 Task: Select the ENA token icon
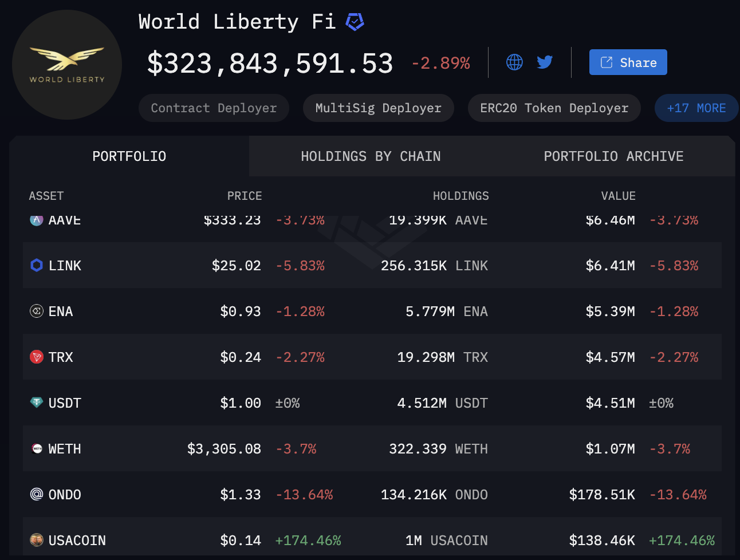click(x=37, y=311)
